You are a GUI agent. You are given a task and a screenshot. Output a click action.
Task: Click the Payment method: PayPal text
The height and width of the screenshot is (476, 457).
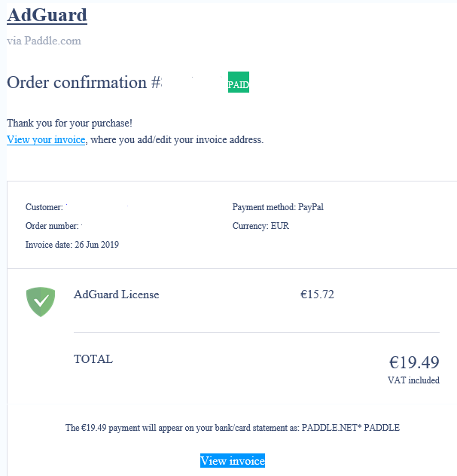(278, 207)
